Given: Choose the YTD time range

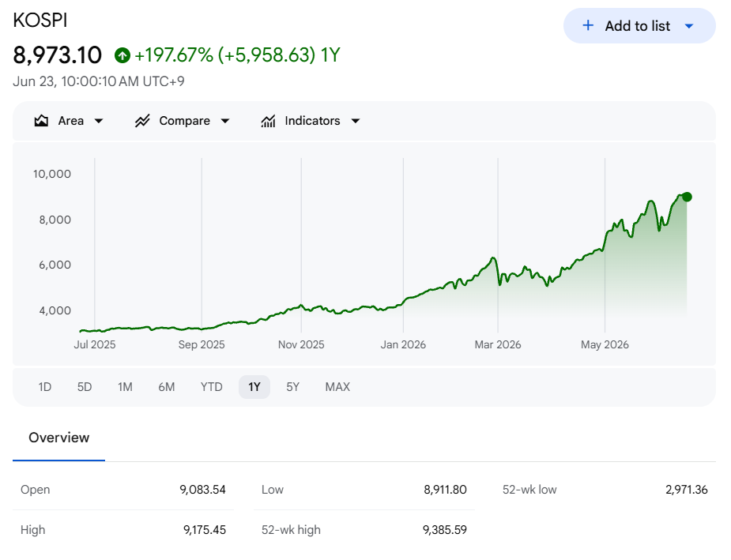Looking at the screenshot, I should point(211,387).
